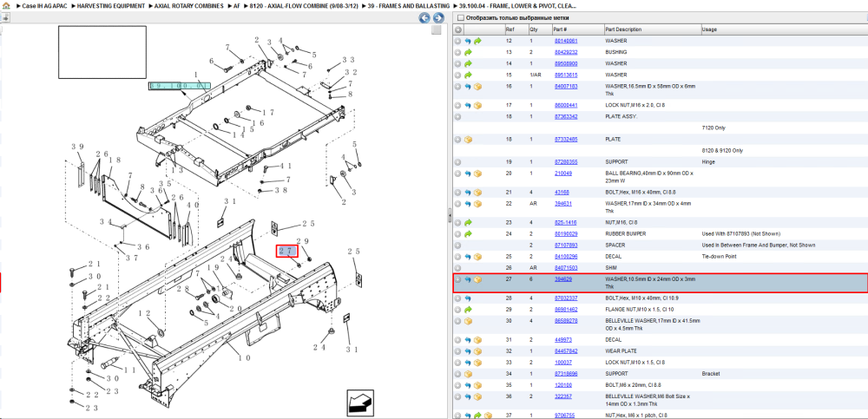Open part number 84071503 link
Screen dimensions: 868x419
(x=566, y=268)
